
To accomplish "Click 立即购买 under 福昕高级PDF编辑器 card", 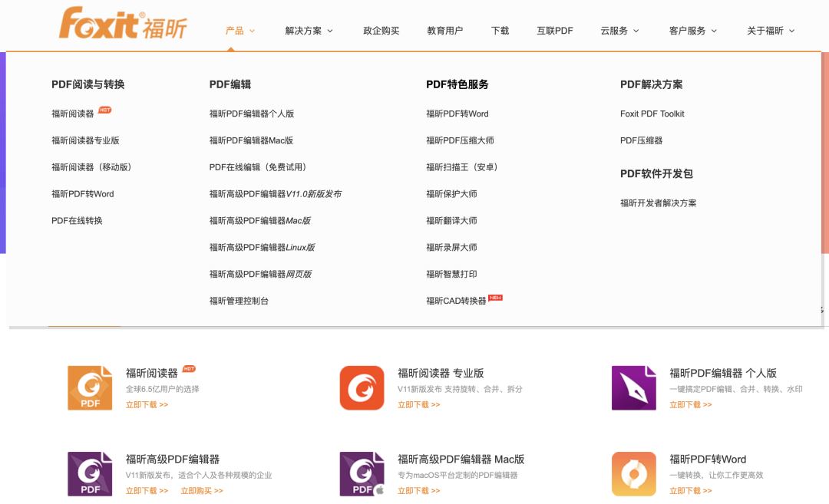I will (x=202, y=491).
